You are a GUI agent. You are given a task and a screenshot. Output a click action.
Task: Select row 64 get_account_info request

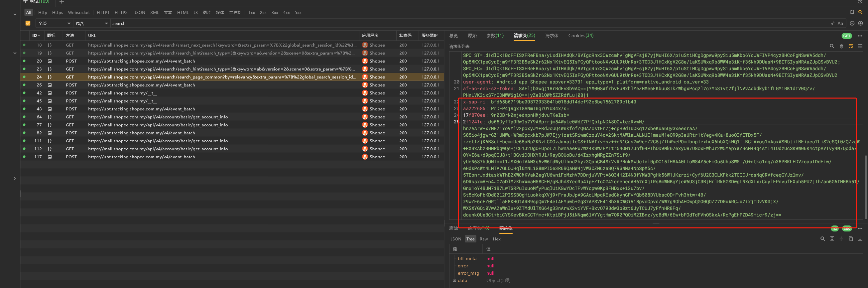[232, 117]
